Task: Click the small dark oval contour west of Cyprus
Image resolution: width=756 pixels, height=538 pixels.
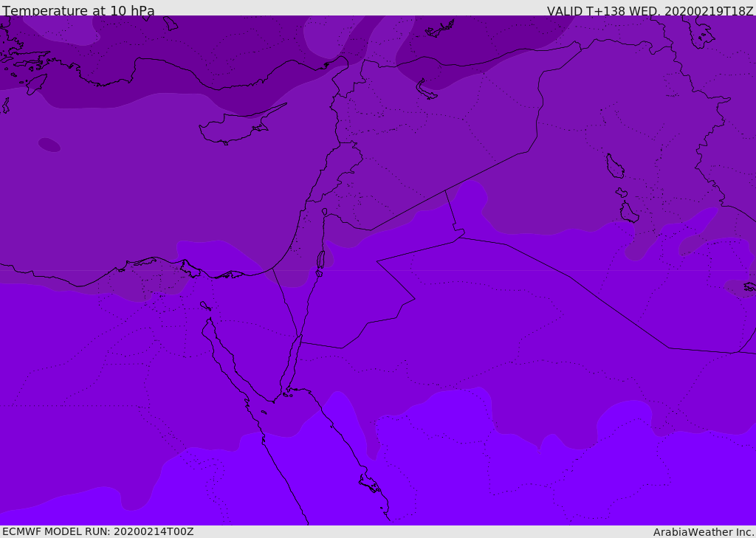Action: (x=49, y=145)
